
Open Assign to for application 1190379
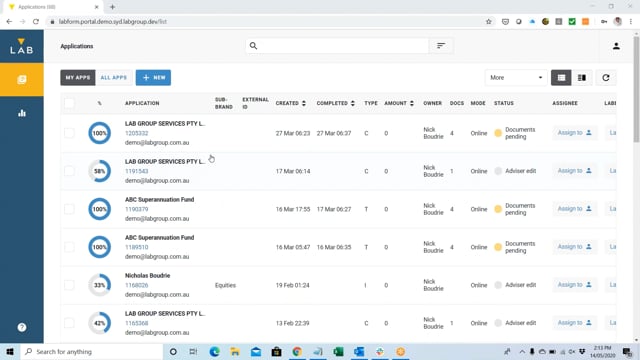tap(575, 209)
